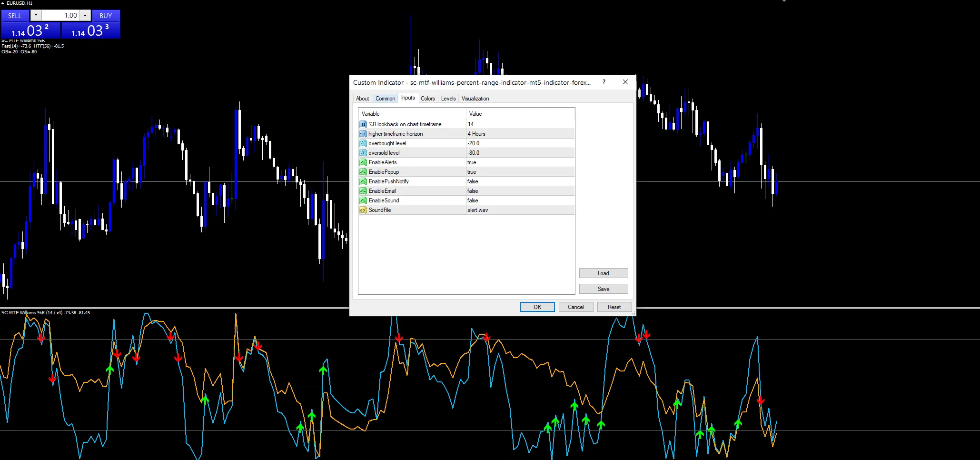Click the lot volume up arrow

[x=85, y=16]
